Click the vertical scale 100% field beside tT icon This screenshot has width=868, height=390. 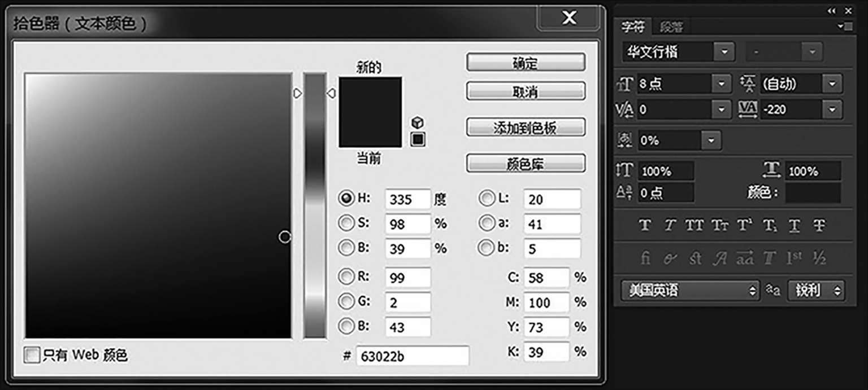click(x=666, y=170)
